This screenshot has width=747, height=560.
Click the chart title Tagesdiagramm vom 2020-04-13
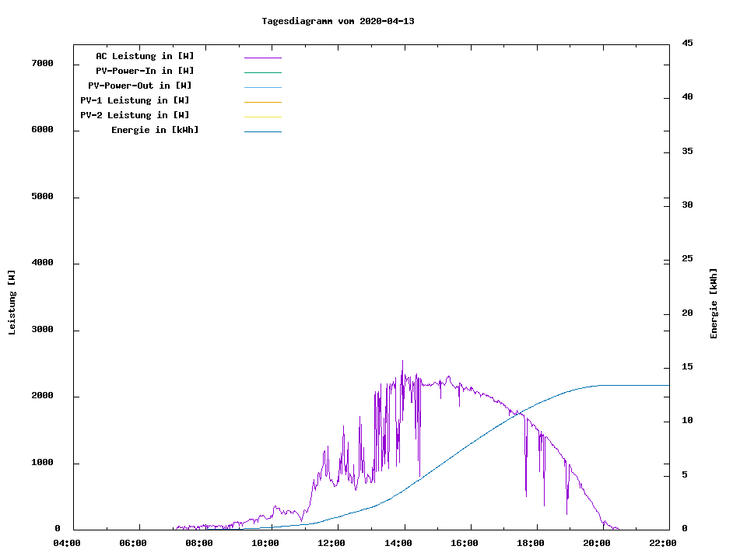[338, 21]
